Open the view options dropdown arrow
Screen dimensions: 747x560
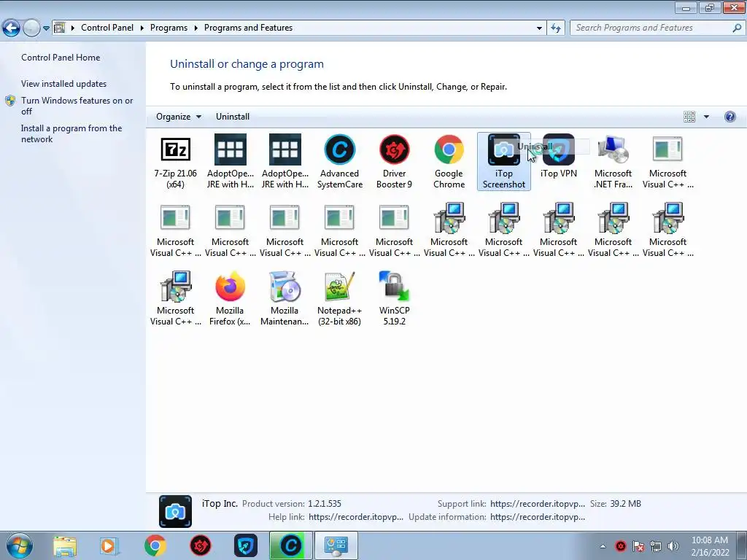706,117
